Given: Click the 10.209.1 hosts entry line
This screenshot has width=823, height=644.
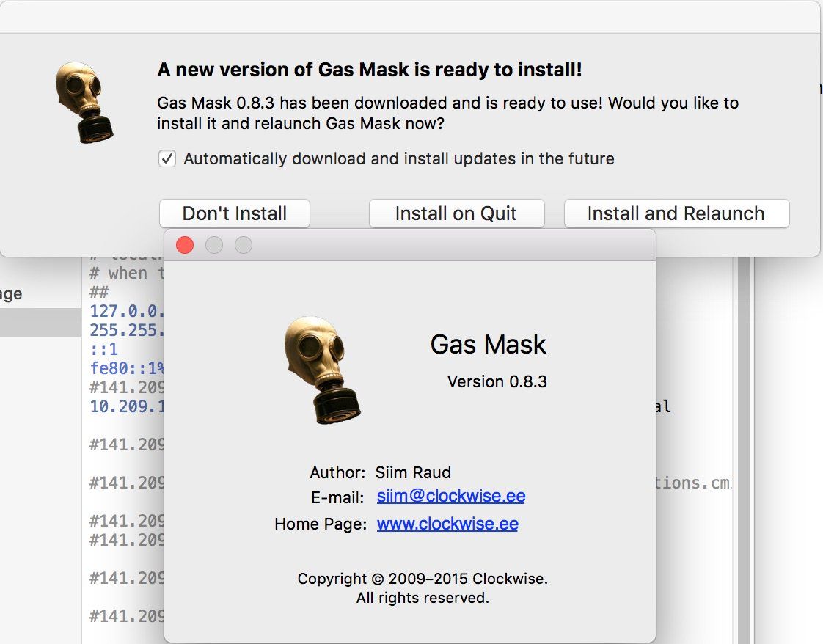Looking at the screenshot, I should (123, 406).
